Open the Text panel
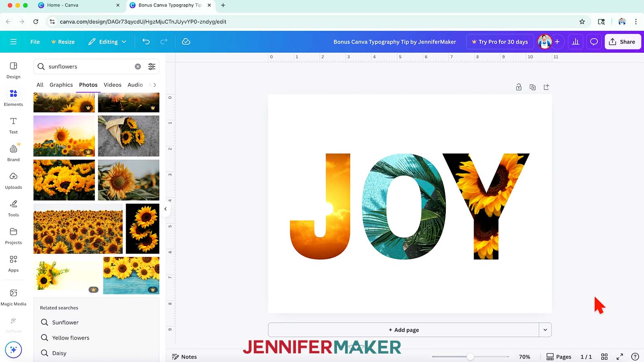This screenshot has height=362, width=644. pos(13,126)
